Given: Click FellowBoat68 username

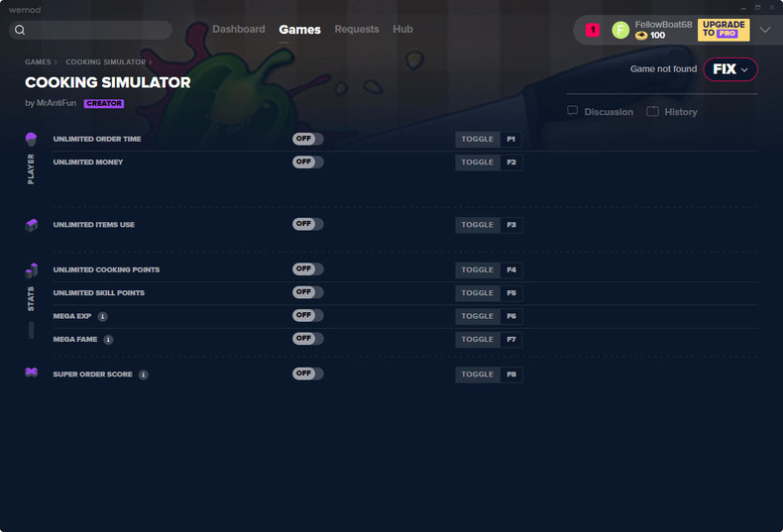Looking at the screenshot, I should (663, 25).
